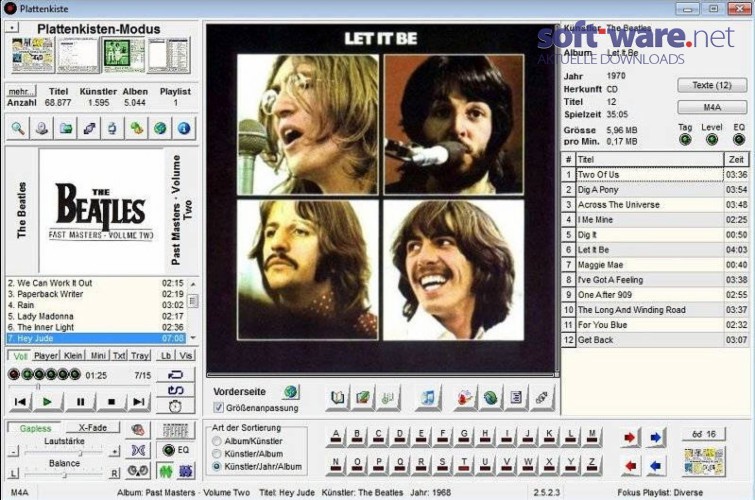This screenshot has width=755, height=500.
Task: Select Künstler/Album sorting
Action: point(217,453)
